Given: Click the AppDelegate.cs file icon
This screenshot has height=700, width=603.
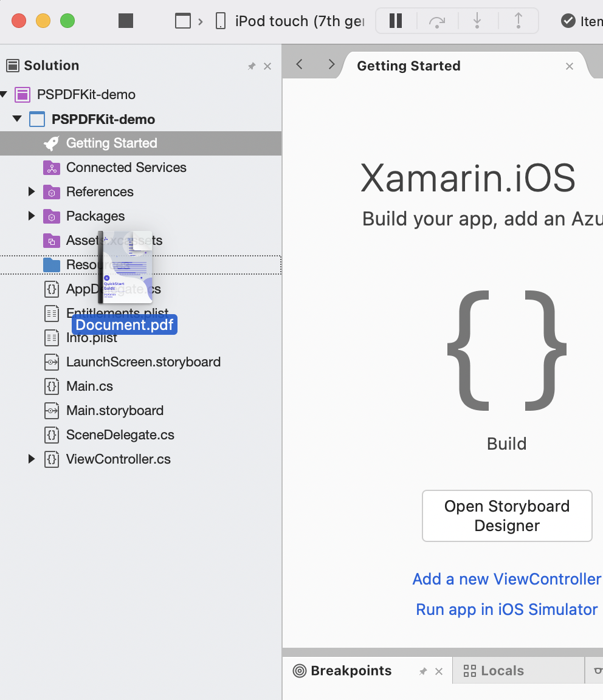Looking at the screenshot, I should click(52, 289).
